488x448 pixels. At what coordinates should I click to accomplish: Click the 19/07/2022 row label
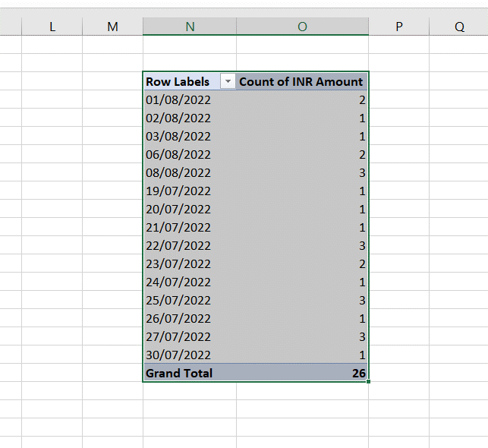tap(179, 191)
